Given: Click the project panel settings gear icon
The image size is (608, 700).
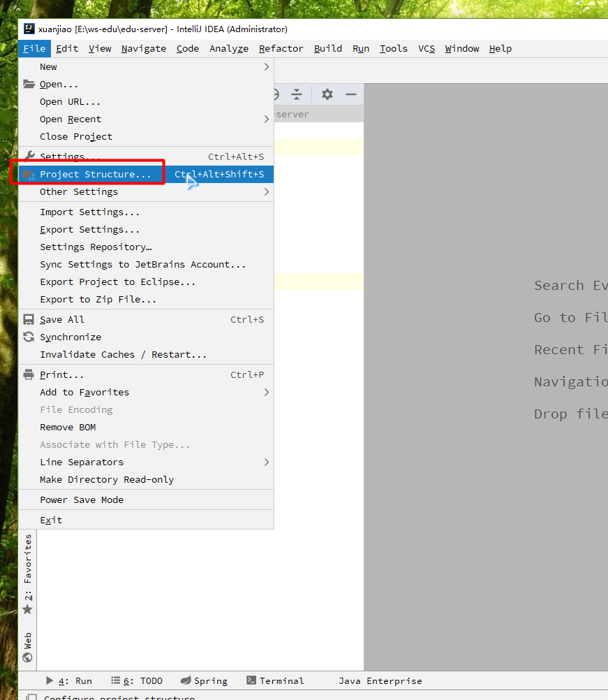Looking at the screenshot, I should click(327, 94).
